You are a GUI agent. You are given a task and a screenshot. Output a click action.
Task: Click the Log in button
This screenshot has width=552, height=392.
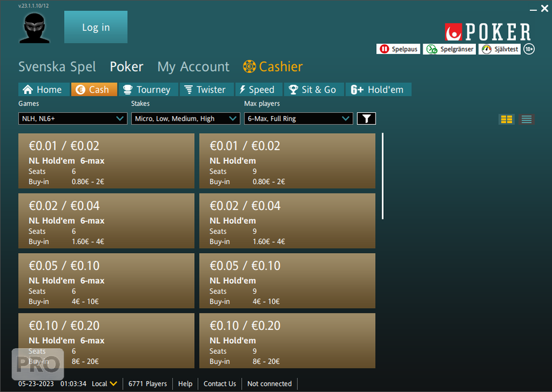pos(96,27)
